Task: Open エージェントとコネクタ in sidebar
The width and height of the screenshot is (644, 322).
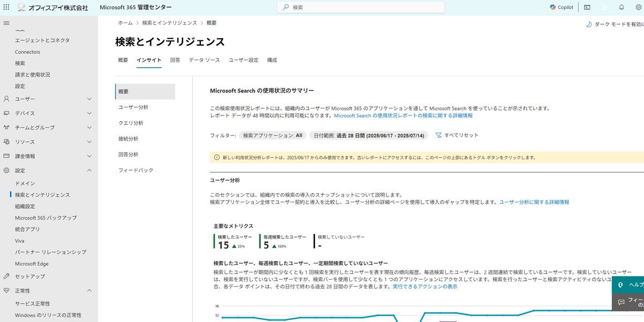Action: 42,40
